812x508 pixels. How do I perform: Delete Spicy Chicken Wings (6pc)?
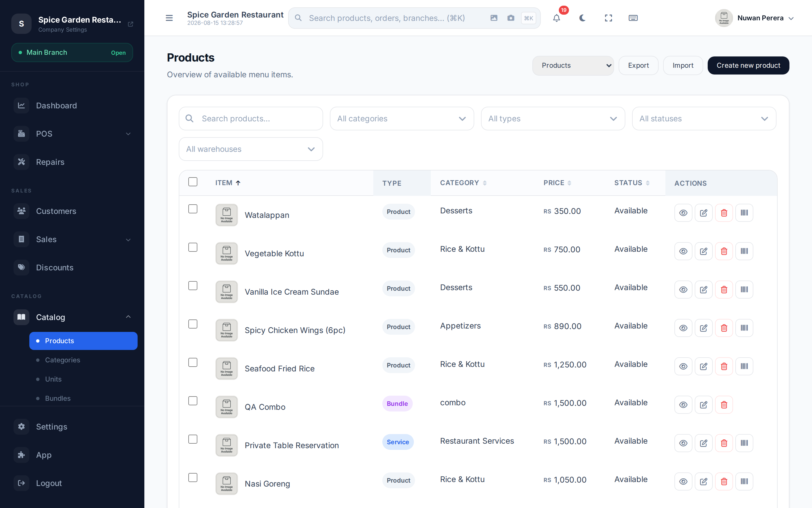(724, 328)
